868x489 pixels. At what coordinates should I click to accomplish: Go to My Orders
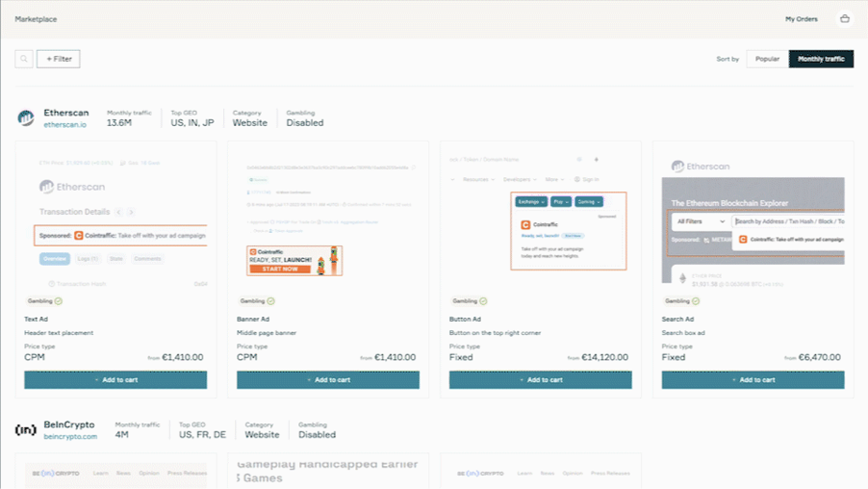(801, 19)
